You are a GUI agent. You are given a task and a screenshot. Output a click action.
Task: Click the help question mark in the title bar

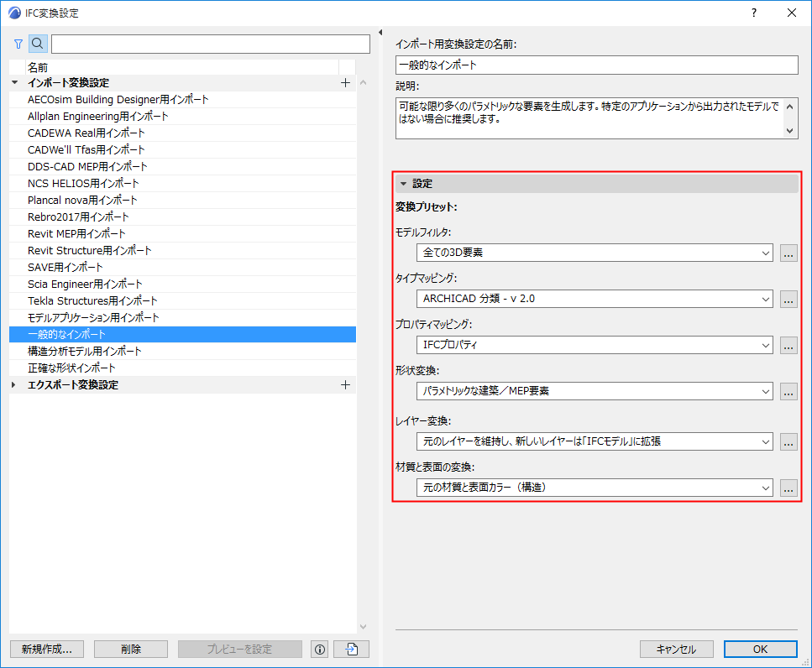coord(753,13)
